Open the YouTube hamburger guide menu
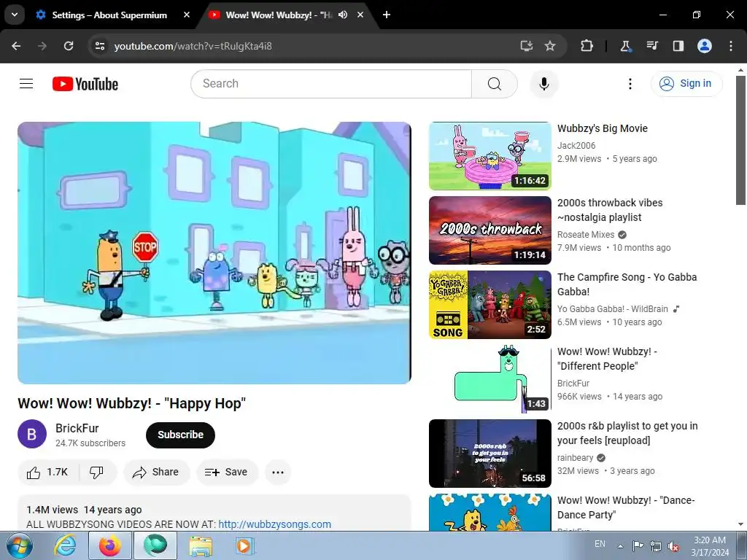The height and width of the screenshot is (560, 747). click(26, 84)
